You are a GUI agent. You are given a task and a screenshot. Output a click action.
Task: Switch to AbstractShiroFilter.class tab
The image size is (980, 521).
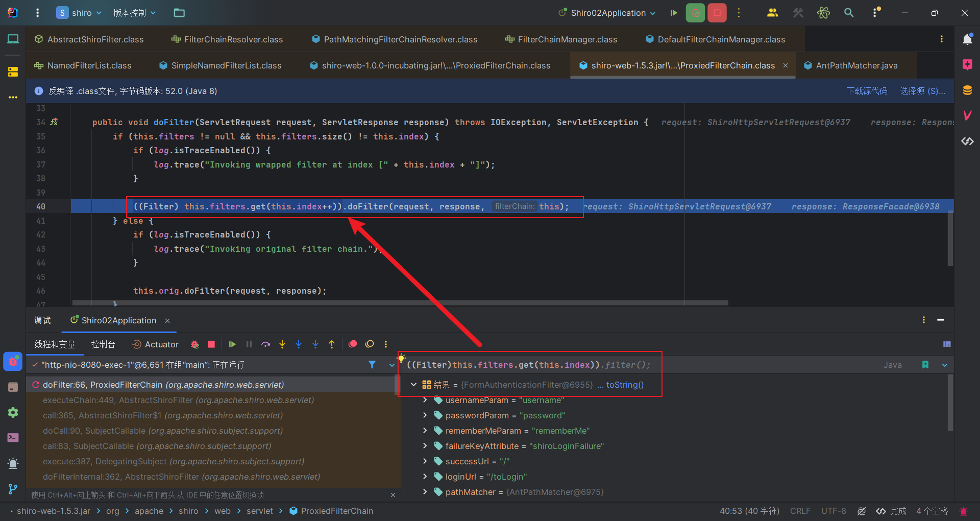89,39
